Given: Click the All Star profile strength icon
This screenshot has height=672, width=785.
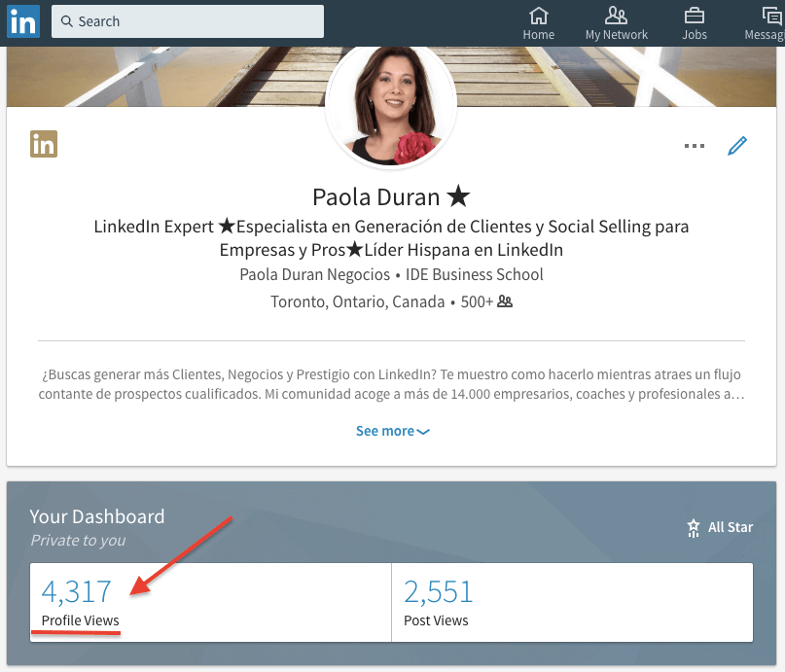Looking at the screenshot, I should 694,528.
